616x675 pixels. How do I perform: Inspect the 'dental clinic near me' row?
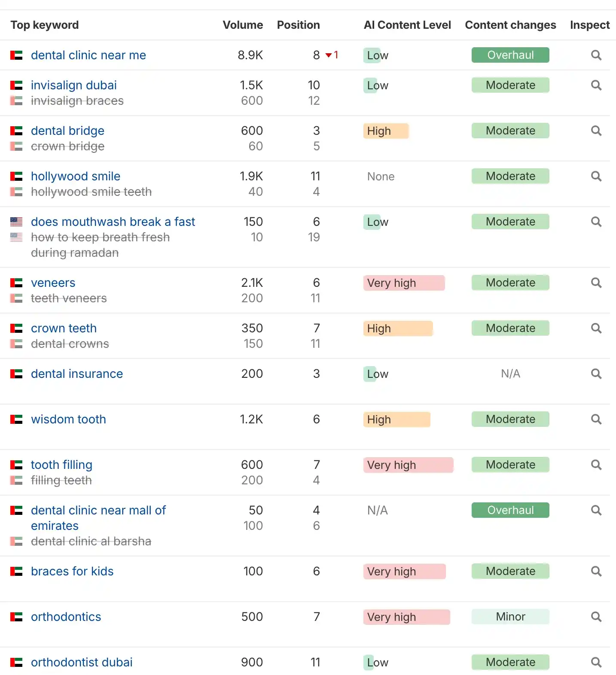coord(596,55)
